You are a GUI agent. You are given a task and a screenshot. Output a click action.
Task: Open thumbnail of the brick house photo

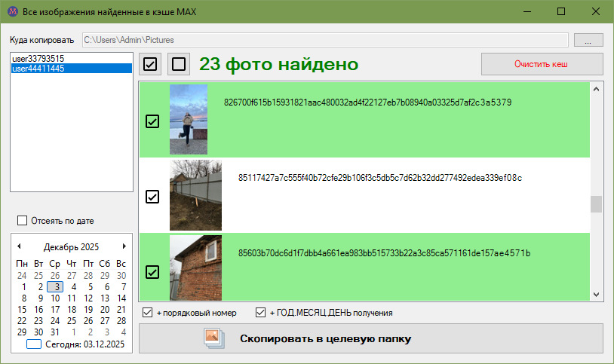(195, 268)
